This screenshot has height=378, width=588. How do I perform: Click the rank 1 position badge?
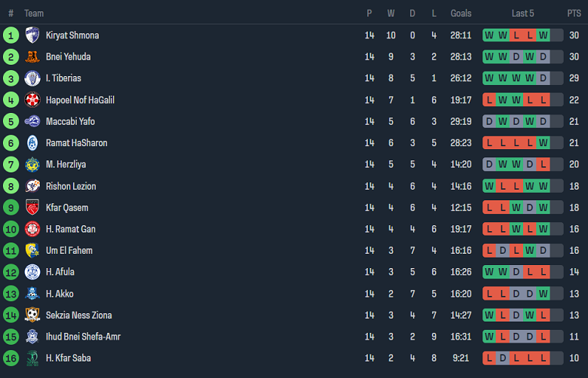click(x=11, y=35)
